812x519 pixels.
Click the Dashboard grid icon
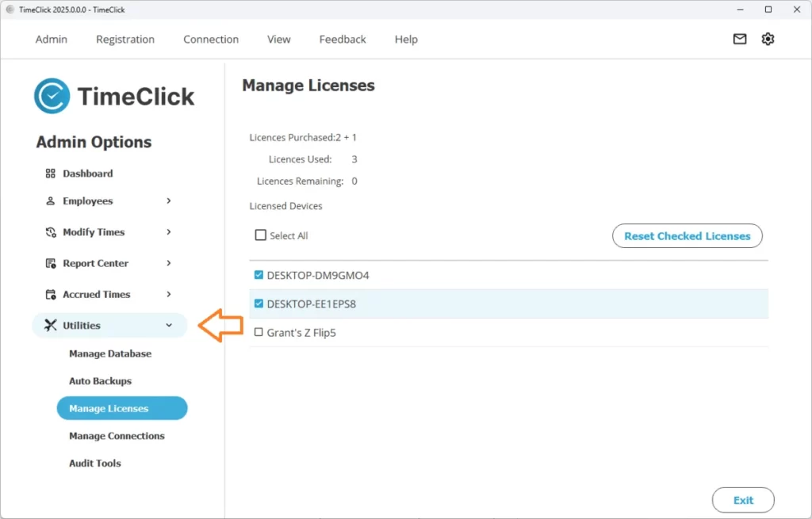tap(50, 174)
